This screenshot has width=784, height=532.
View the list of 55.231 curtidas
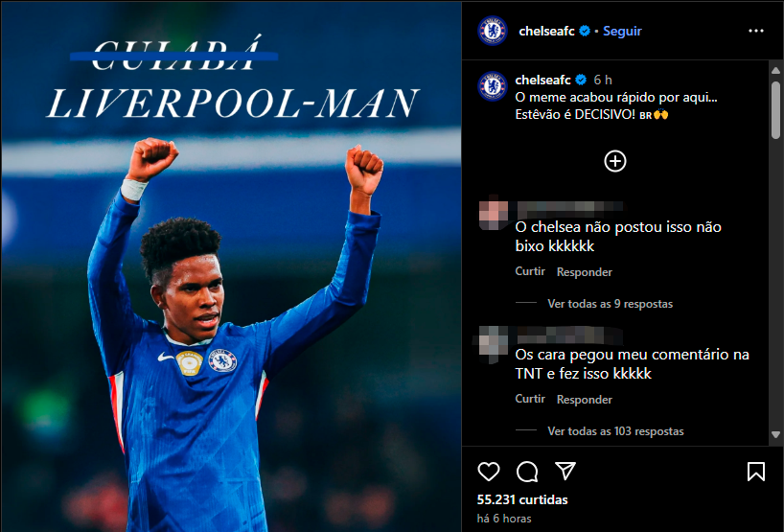tap(522, 499)
